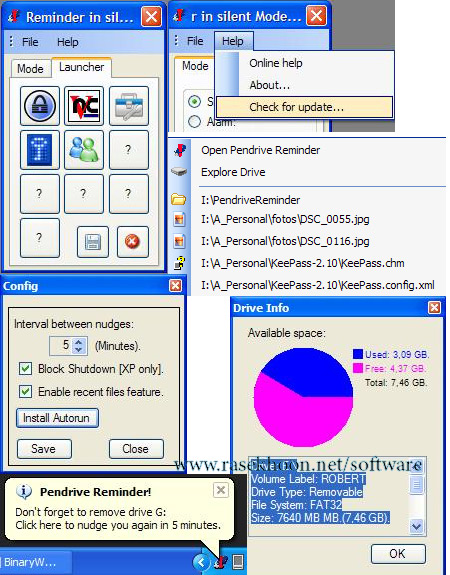Switch to the Mode tab in Launcher window
Screen dimensions: 450x575
[x=30, y=69]
